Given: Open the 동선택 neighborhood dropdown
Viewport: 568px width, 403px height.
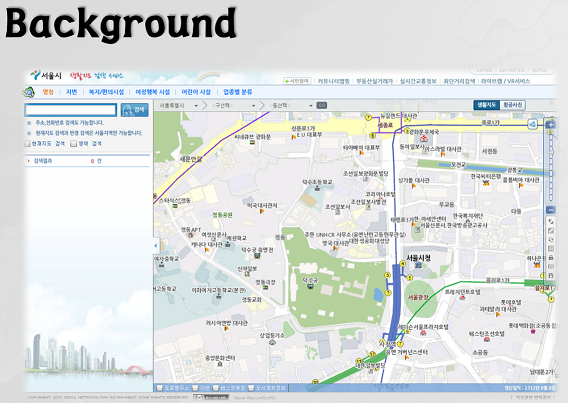Looking at the screenshot, I should coord(291,106).
